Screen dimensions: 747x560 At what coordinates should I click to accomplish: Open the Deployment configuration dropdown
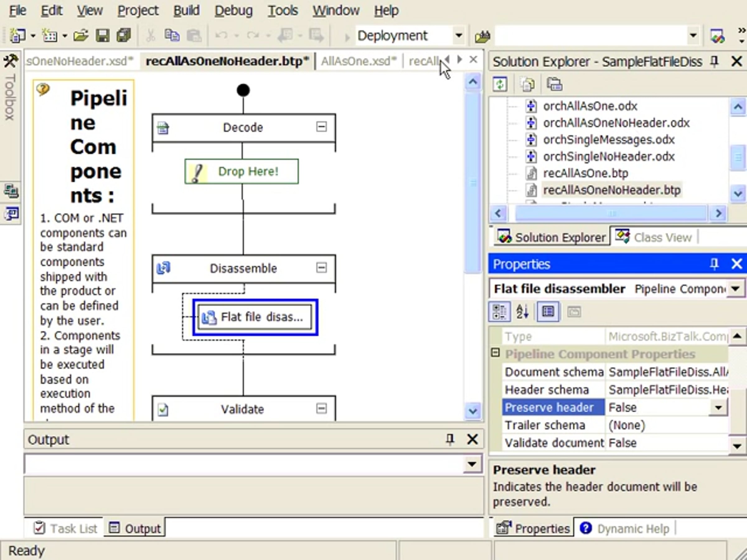click(x=458, y=35)
